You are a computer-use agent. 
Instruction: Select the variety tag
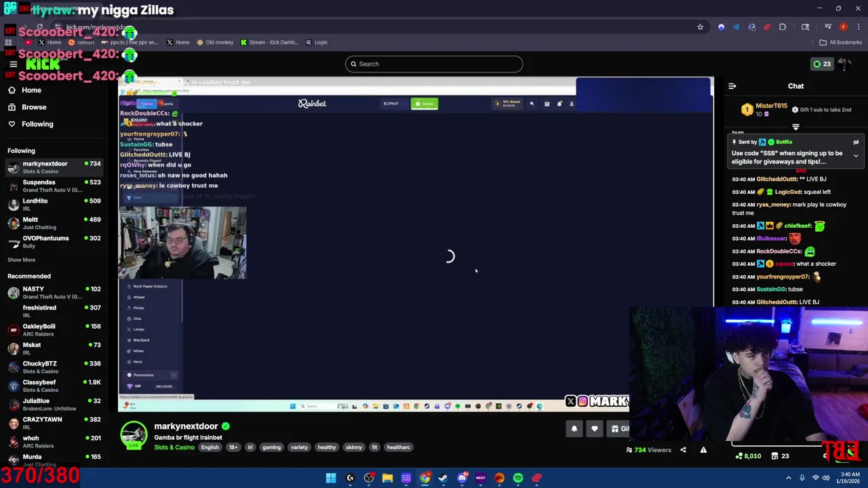tap(299, 447)
